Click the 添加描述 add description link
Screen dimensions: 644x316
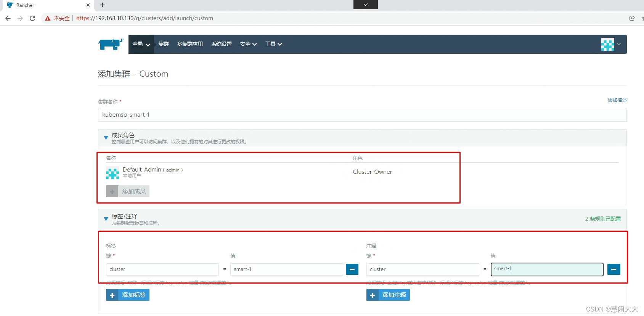click(617, 100)
